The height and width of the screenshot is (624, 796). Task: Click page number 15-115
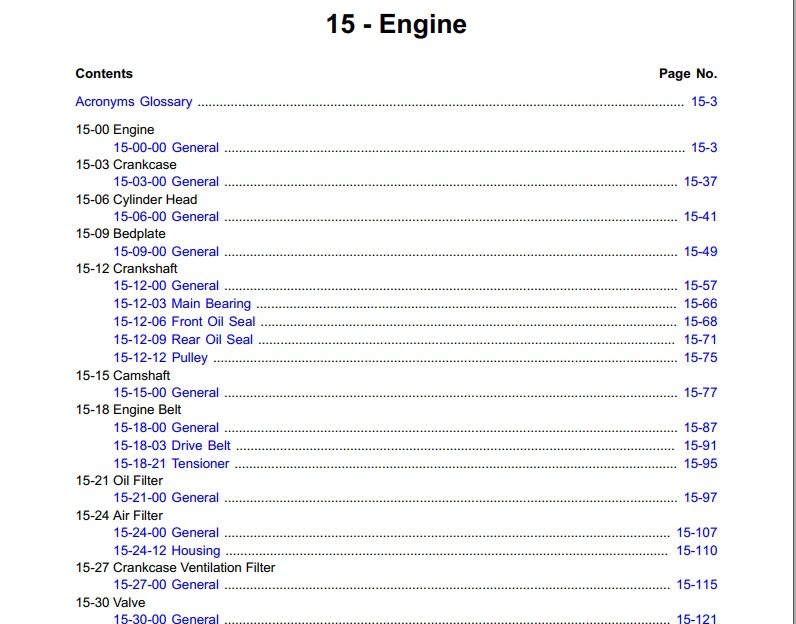pyautogui.click(x=697, y=584)
